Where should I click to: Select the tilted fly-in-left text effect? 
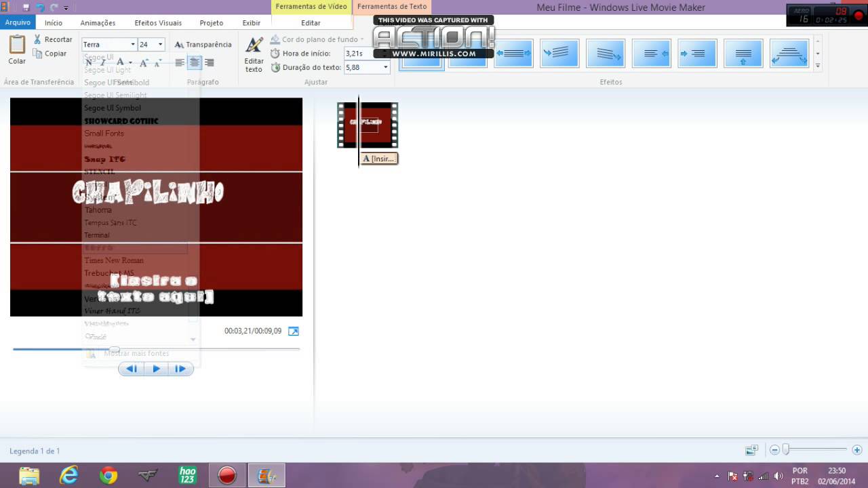559,54
